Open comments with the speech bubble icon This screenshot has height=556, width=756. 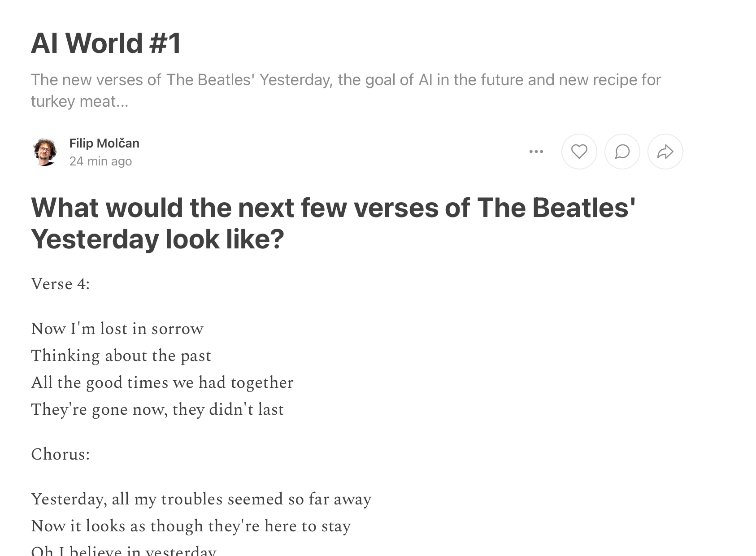[x=622, y=152]
